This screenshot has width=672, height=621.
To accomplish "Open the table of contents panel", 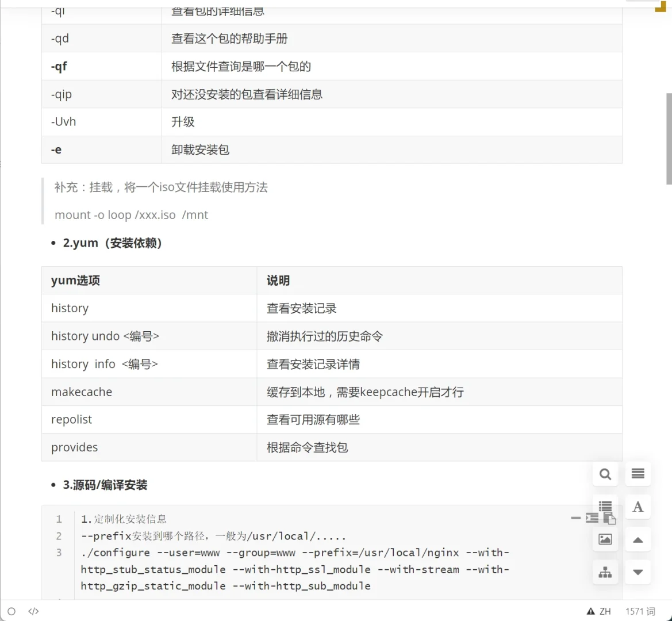I will tap(638, 474).
